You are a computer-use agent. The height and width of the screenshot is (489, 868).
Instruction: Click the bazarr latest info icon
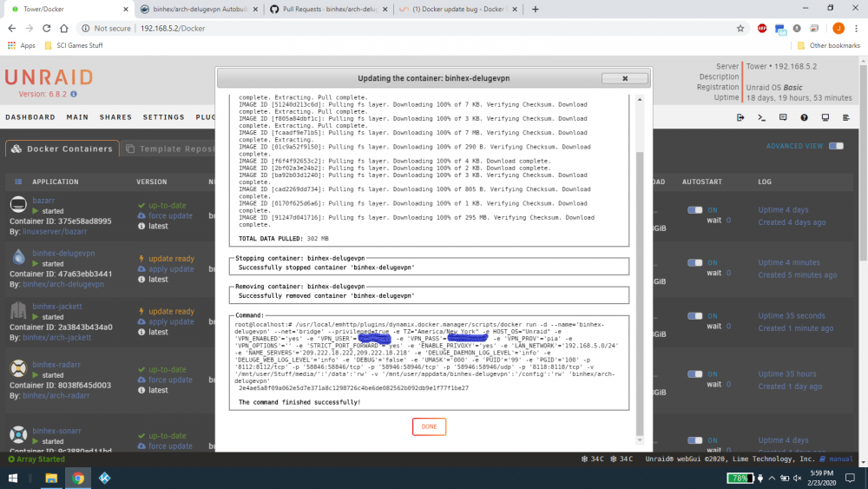(x=141, y=226)
